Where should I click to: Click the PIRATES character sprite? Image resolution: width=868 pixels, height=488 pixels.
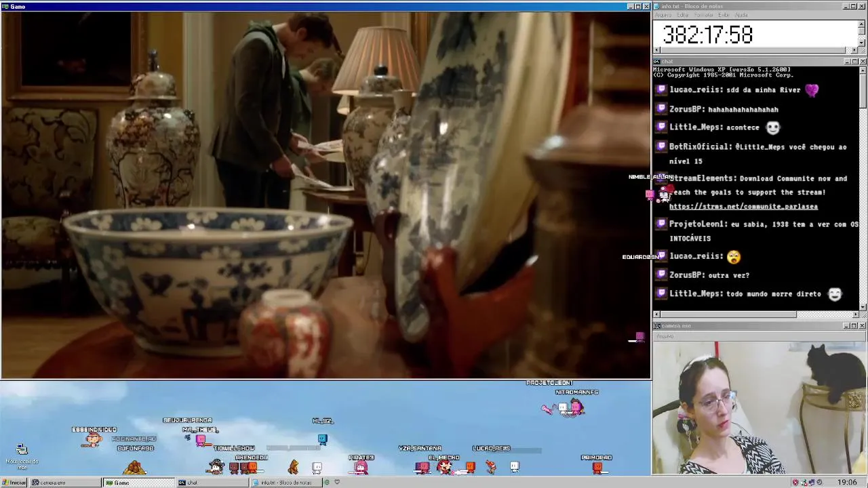[361, 467]
